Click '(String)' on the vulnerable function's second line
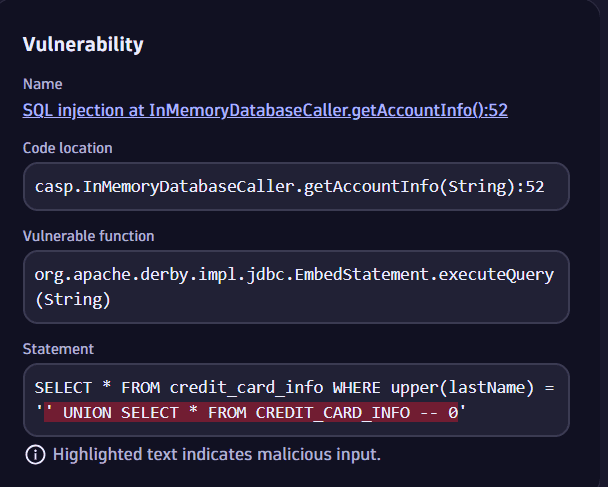Image resolution: width=608 pixels, height=487 pixels. coord(70,299)
